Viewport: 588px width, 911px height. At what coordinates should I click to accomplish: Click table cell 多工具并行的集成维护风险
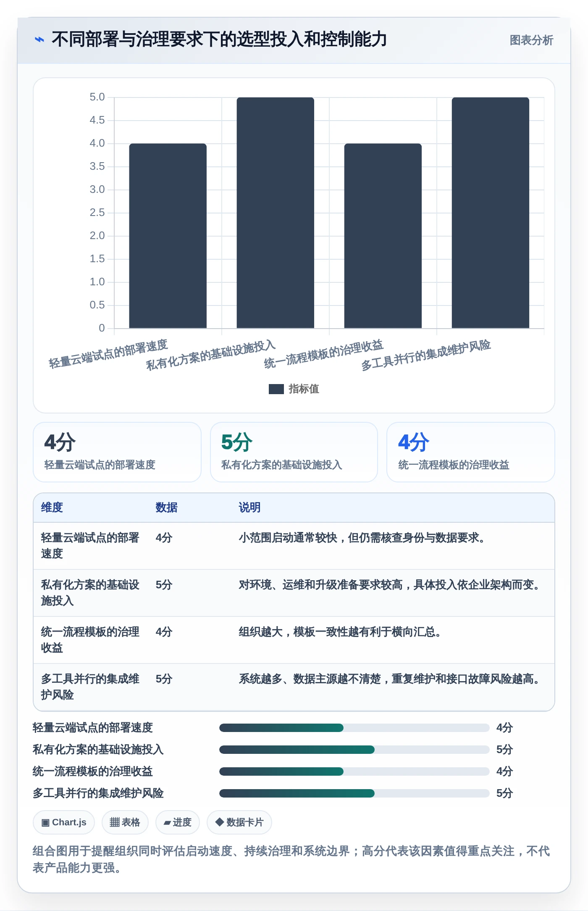point(90,687)
